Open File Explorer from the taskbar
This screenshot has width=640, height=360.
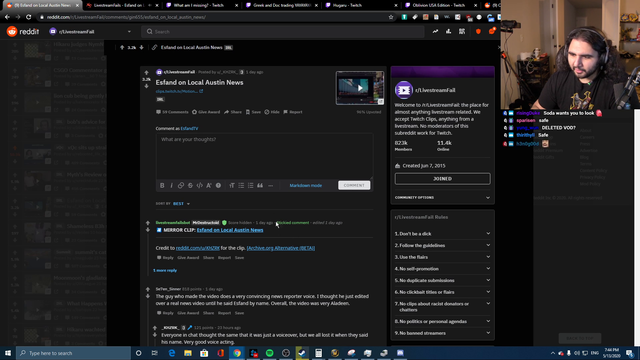pyautogui.click(x=188, y=353)
